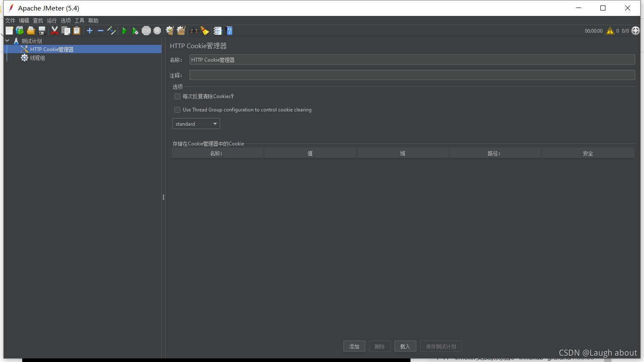644x362 pixels.
Task: Click the 删除 button
Action: [380, 346]
